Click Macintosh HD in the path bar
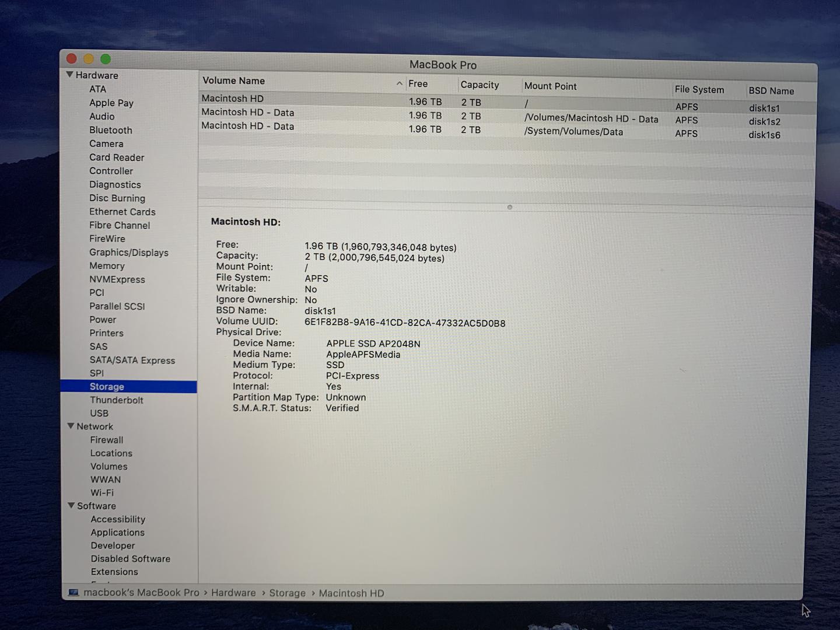The height and width of the screenshot is (630, 840). tap(351, 593)
